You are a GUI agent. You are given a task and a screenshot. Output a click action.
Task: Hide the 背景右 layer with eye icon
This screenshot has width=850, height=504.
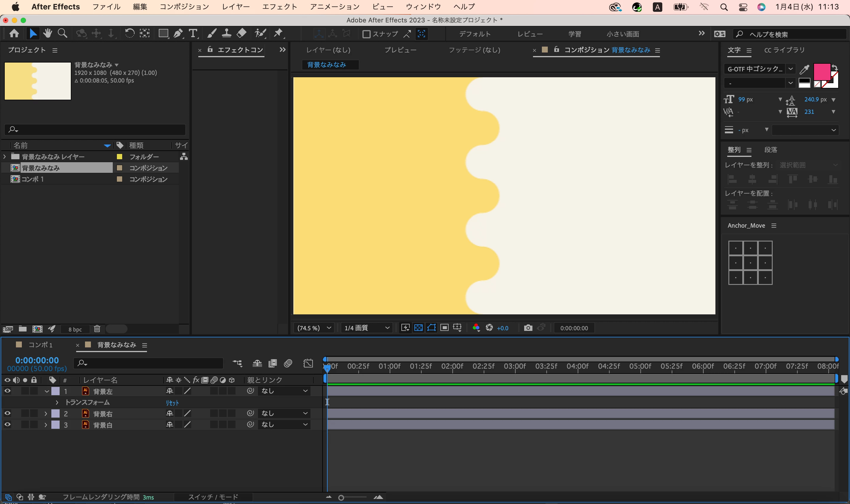[7, 413]
